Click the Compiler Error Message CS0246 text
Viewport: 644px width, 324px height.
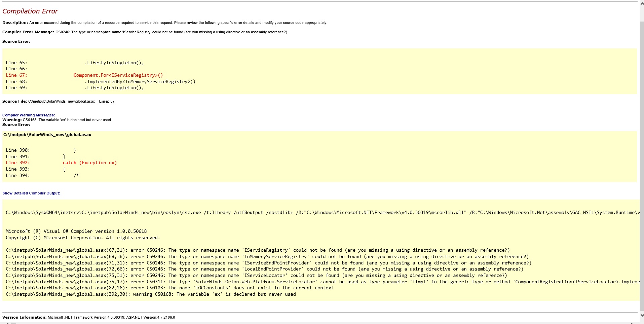point(145,32)
